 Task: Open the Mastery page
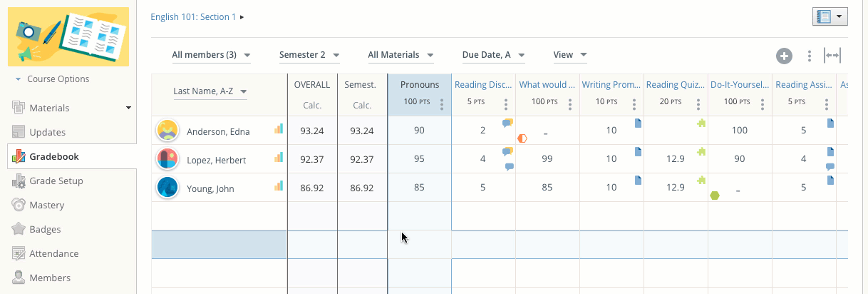[x=46, y=206]
